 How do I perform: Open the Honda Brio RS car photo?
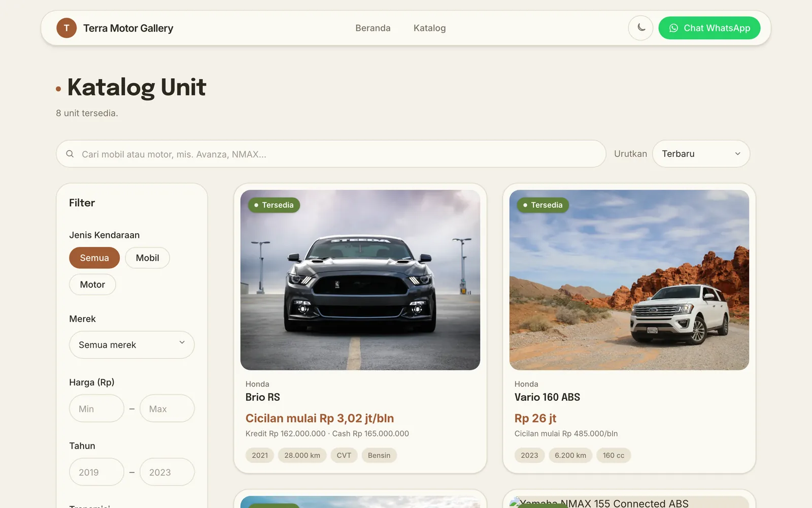coord(360,280)
